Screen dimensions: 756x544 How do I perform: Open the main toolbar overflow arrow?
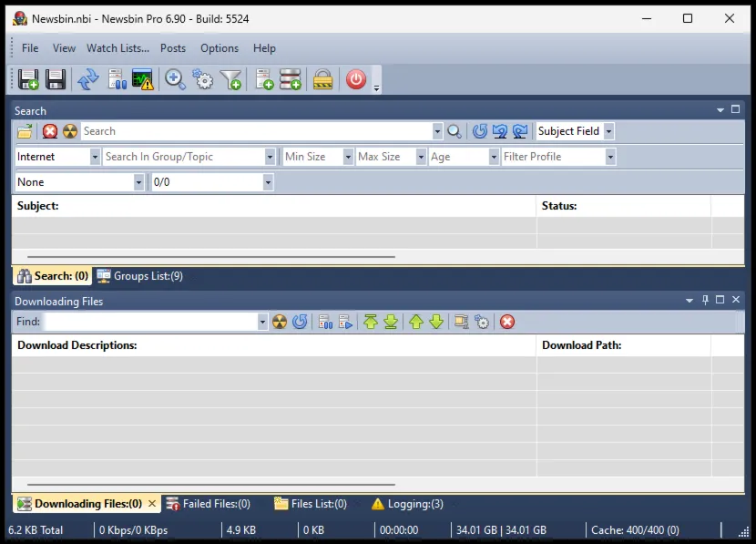[x=376, y=88]
